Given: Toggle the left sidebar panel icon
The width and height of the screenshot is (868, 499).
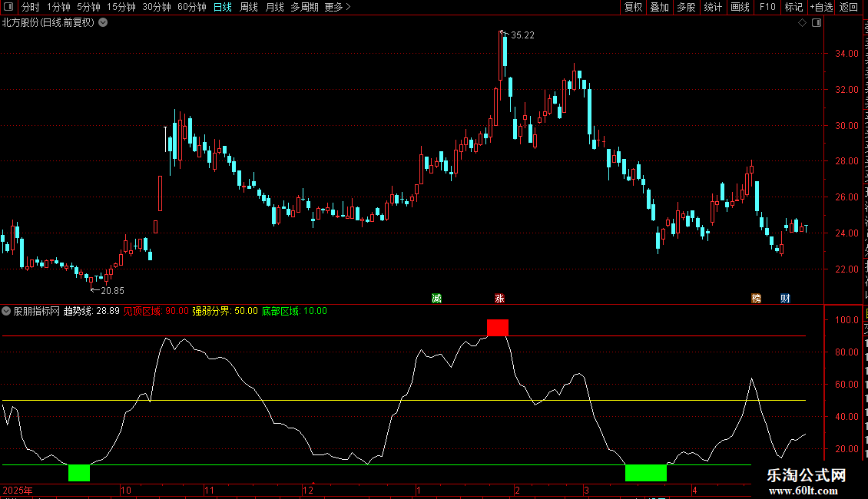Looking at the screenshot, I should [8, 7].
